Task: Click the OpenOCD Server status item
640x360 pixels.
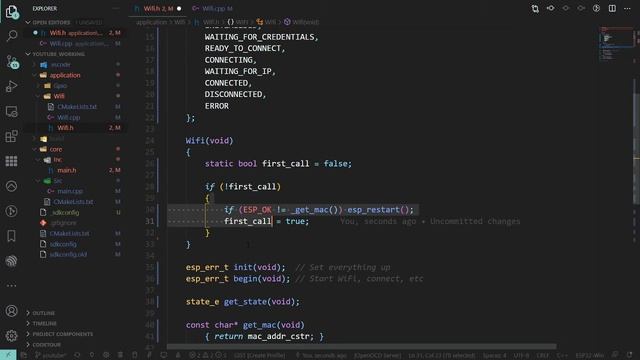Action: point(377,355)
